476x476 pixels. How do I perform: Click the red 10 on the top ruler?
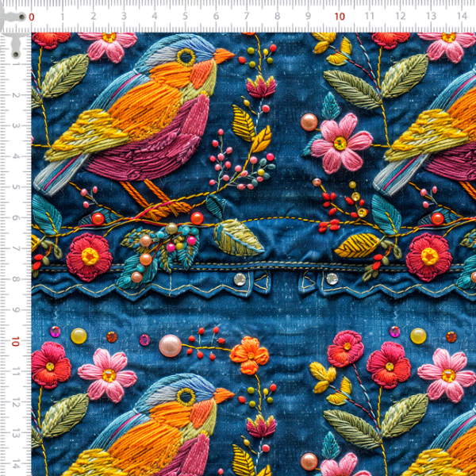point(340,17)
